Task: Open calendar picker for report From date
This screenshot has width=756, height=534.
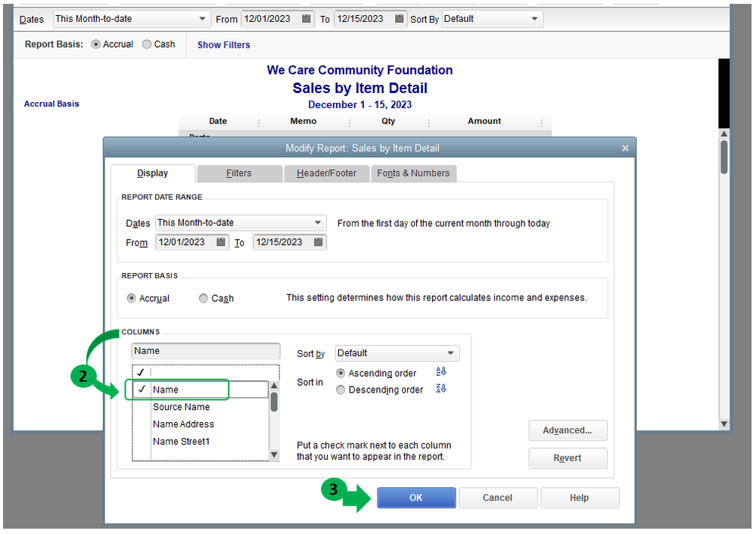Action: point(306,19)
